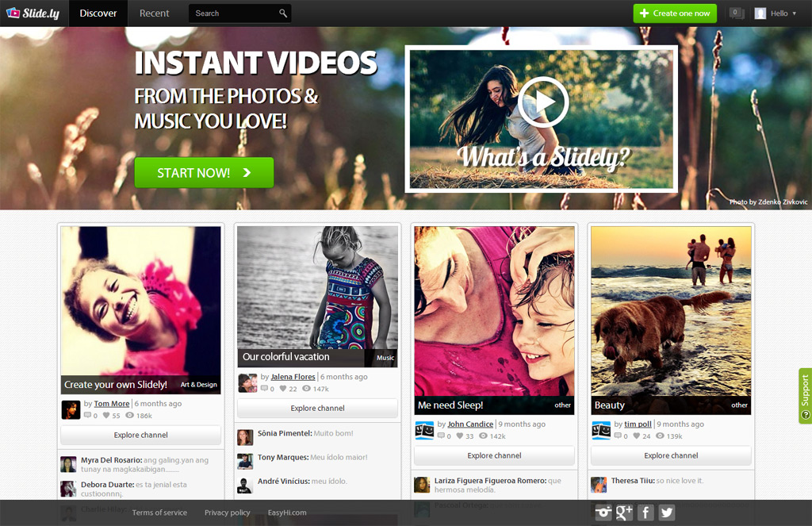Click the magnifying glass search icon
This screenshot has width=812, height=526.
[x=283, y=13]
